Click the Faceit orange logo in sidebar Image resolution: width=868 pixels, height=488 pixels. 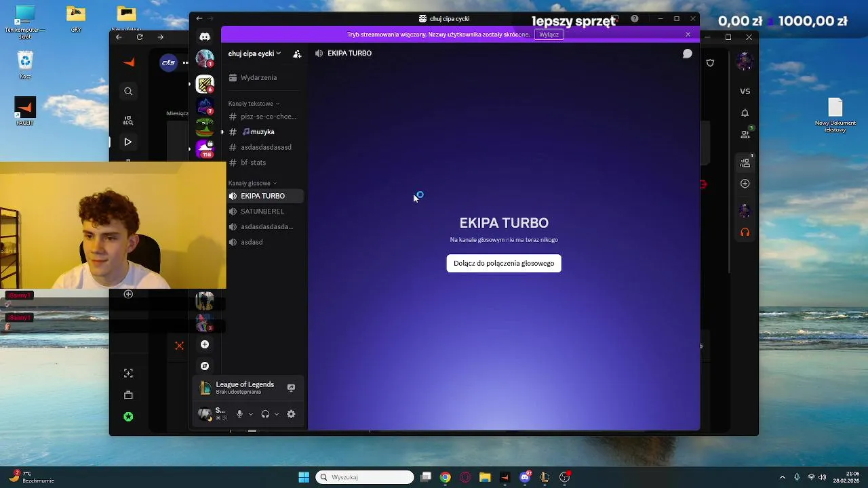click(129, 62)
